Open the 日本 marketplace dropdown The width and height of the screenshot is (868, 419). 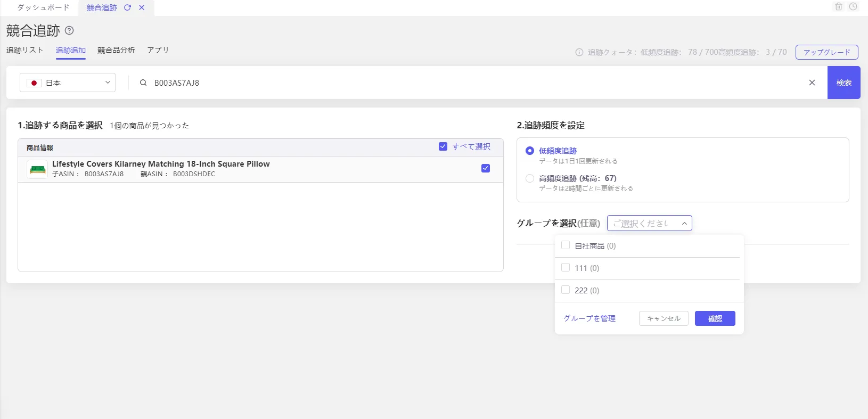pyautogui.click(x=68, y=83)
